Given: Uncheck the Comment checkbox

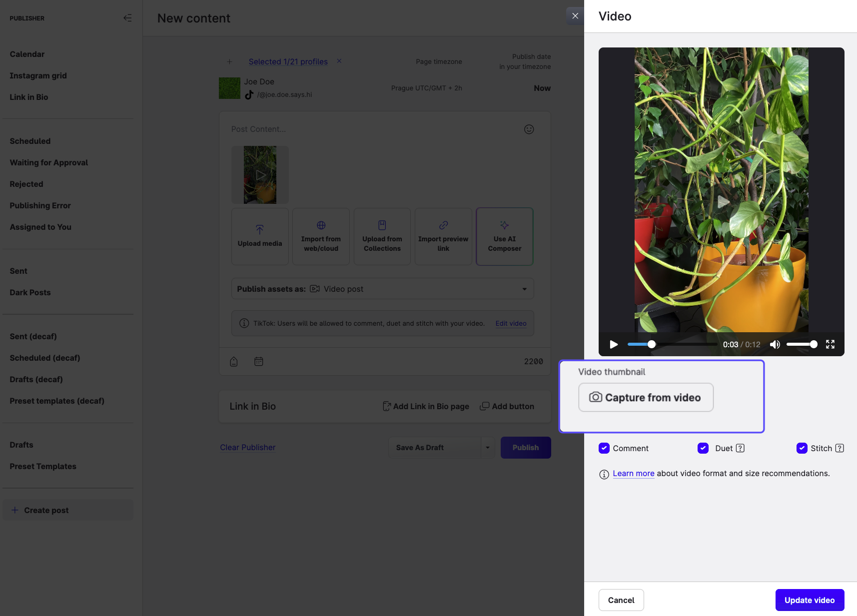Looking at the screenshot, I should pos(604,448).
